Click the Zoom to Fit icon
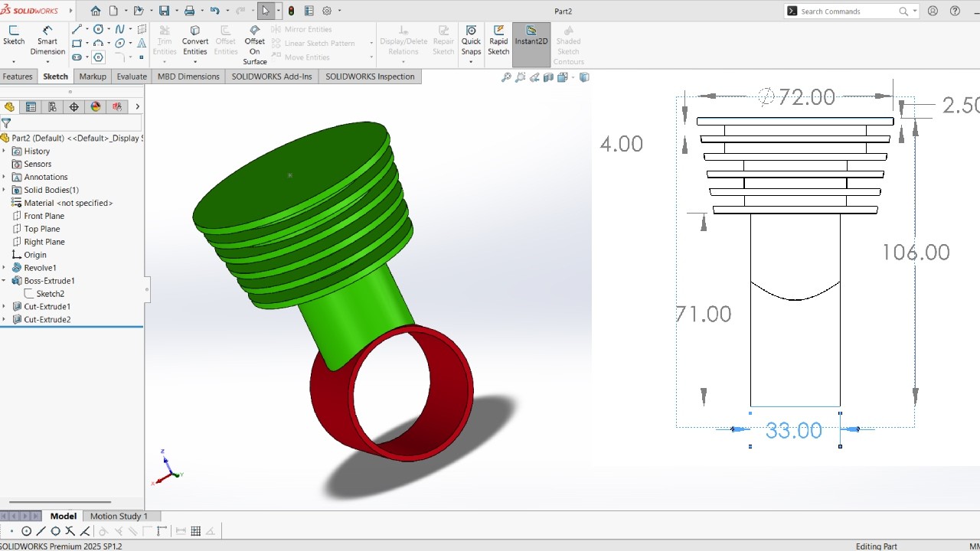The width and height of the screenshot is (980, 551). [x=506, y=77]
